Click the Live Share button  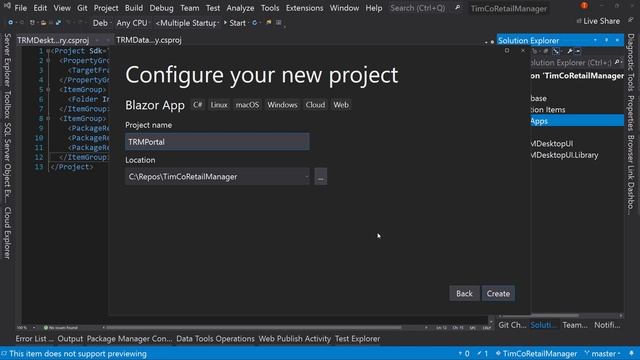pos(598,21)
